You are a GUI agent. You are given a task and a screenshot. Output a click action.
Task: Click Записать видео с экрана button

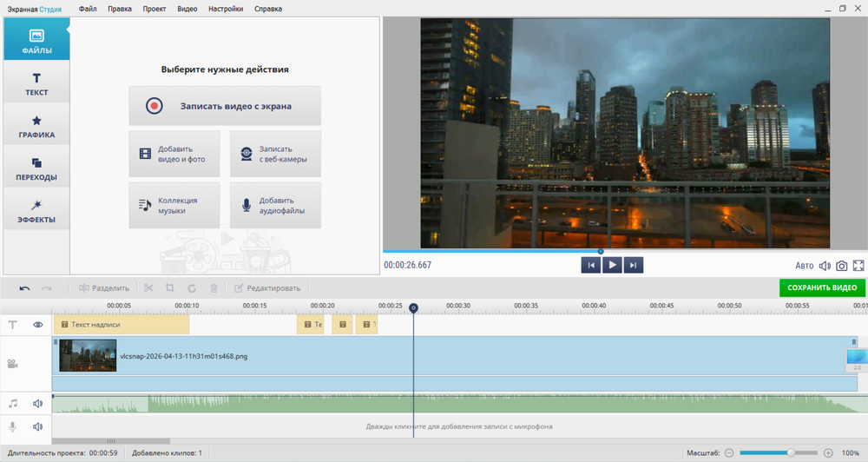click(x=225, y=106)
